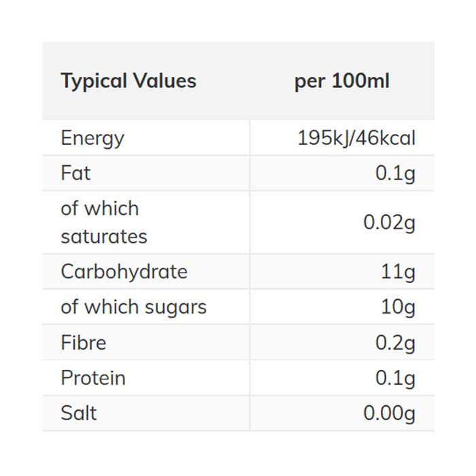The height and width of the screenshot is (476, 476).
Task: Click "of which" text above saturates
Action: pos(99,208)
